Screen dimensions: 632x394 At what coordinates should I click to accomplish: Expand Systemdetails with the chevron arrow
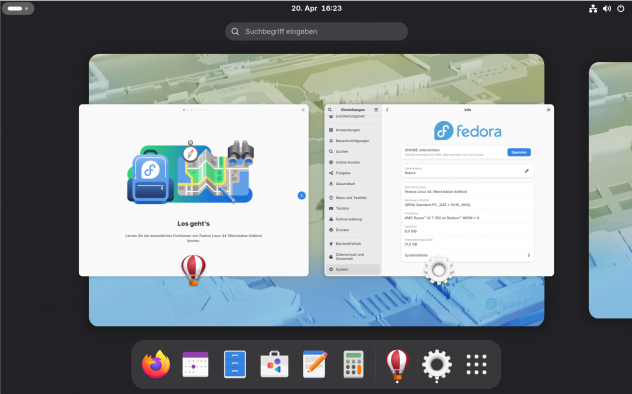click(529, 255)
